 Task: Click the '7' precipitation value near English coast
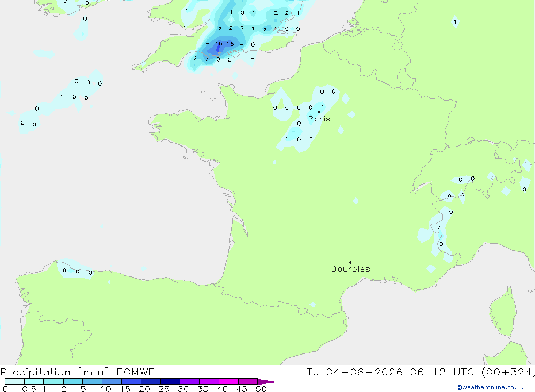click(207, 59)
